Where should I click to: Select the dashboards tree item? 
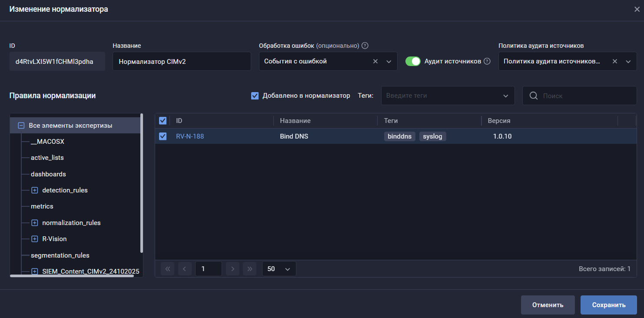click(48, 174)
